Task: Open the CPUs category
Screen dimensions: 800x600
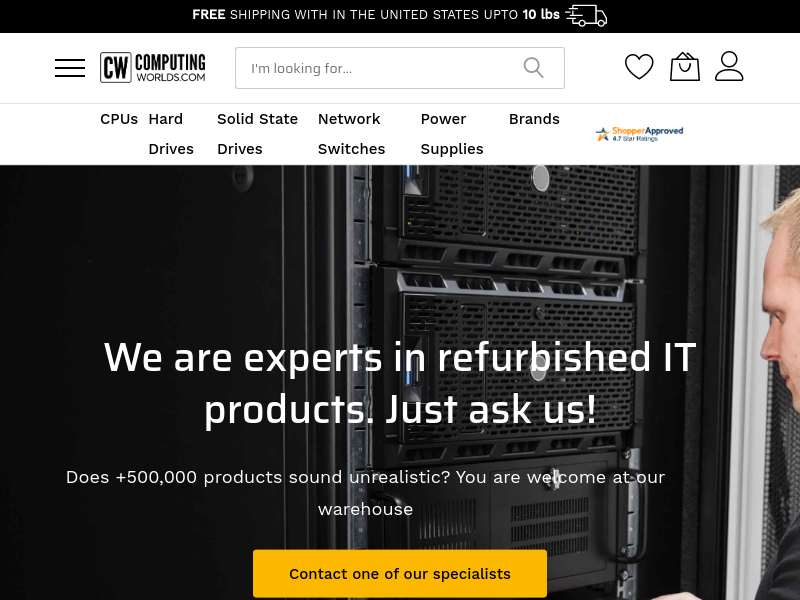Action: click(x=119, y=119)
